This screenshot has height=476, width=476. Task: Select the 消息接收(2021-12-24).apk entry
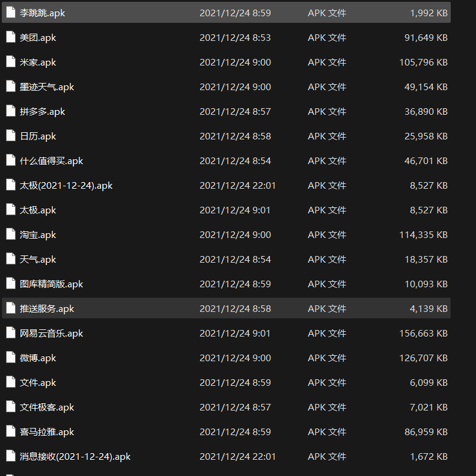tap(75, 456)
